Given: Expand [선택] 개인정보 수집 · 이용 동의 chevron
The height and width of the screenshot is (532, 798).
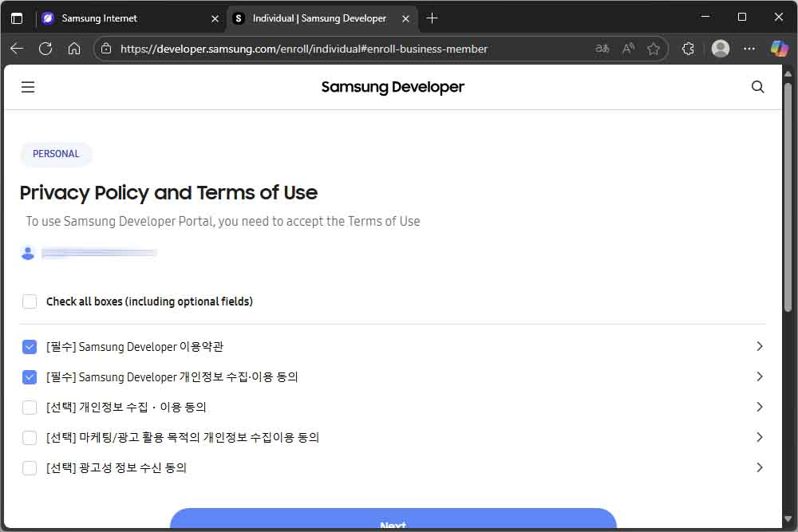Looking at the screenshot, I should coord(760,407).
